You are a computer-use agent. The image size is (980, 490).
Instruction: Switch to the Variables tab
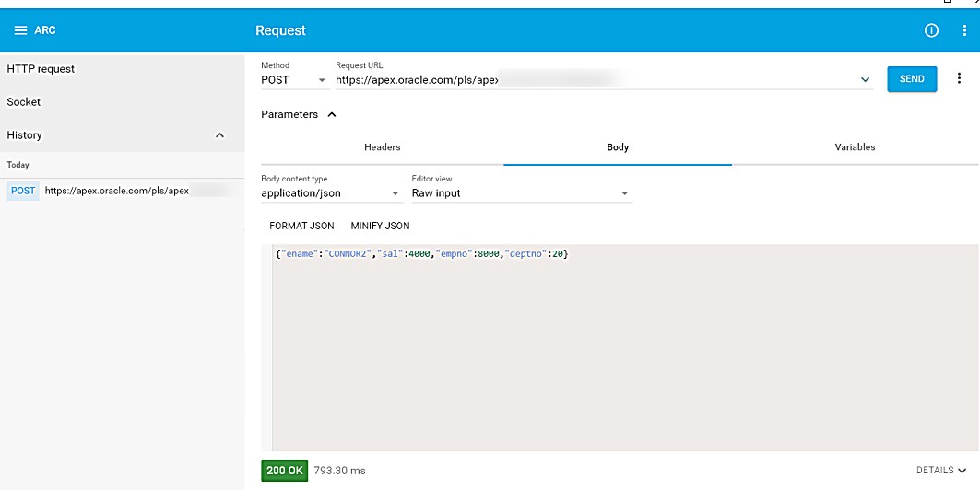[x=855, y=147]
